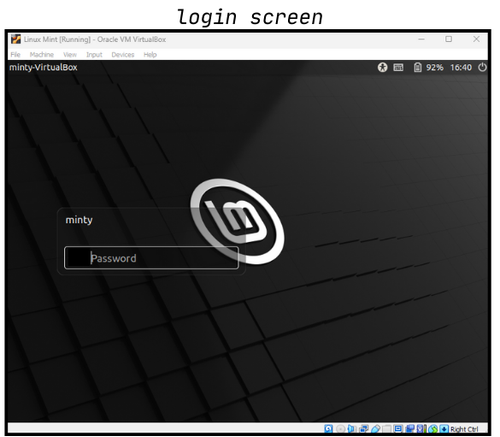Open the Help menu
Screen dimensions: 500x437
pyautogui.click(x=150, y=55)
